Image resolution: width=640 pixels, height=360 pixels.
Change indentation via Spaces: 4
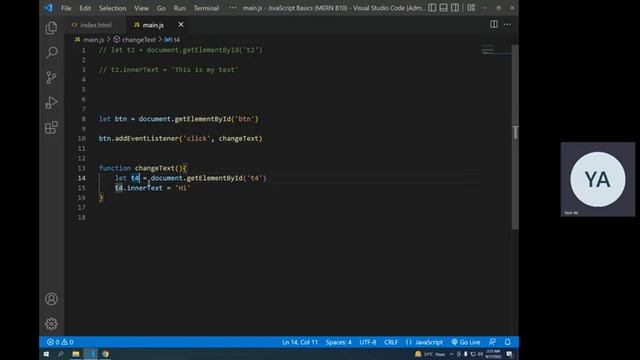tap(338, 342)
